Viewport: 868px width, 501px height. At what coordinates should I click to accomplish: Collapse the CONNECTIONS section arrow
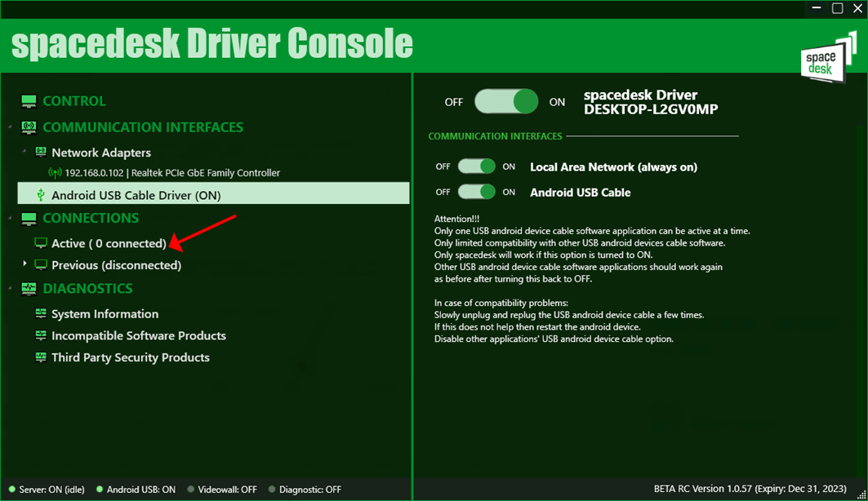point(10,219)
